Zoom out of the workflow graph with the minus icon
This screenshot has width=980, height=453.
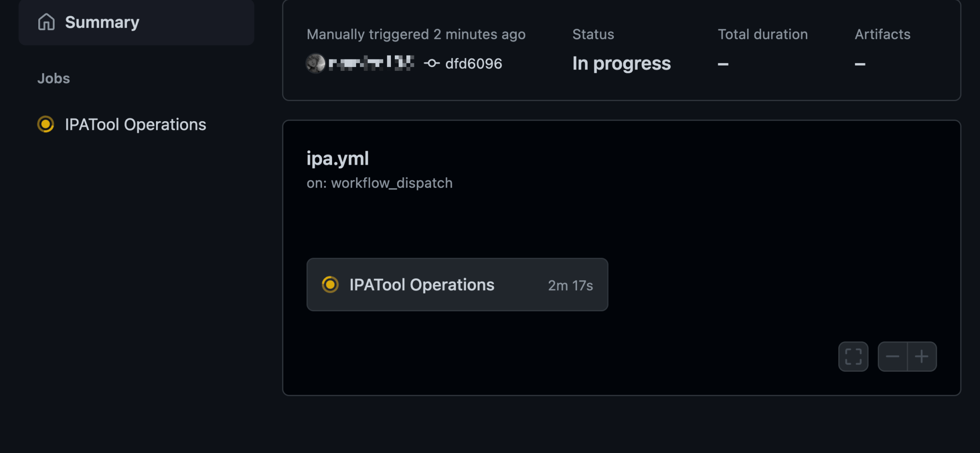(x=893, y=356)
